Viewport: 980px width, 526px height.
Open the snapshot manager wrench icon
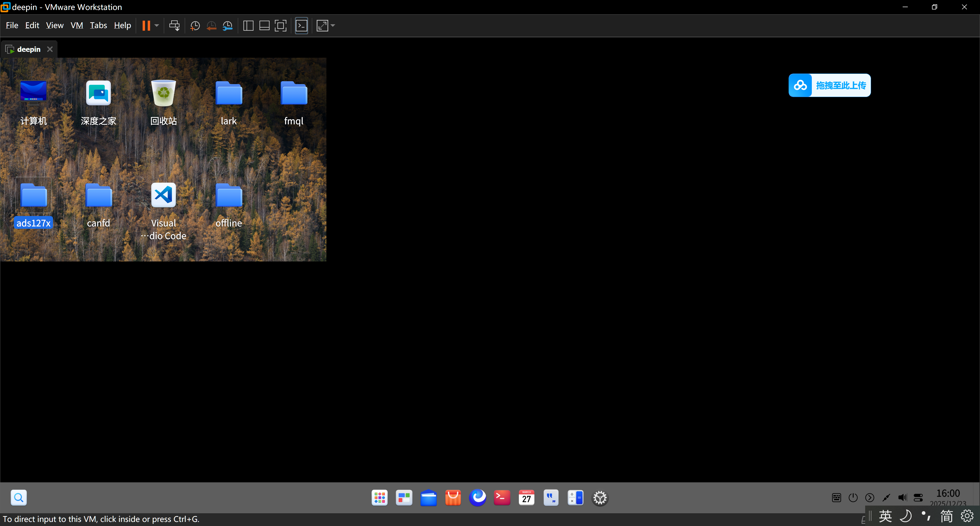pyautogui.click(x=227, y=26)
